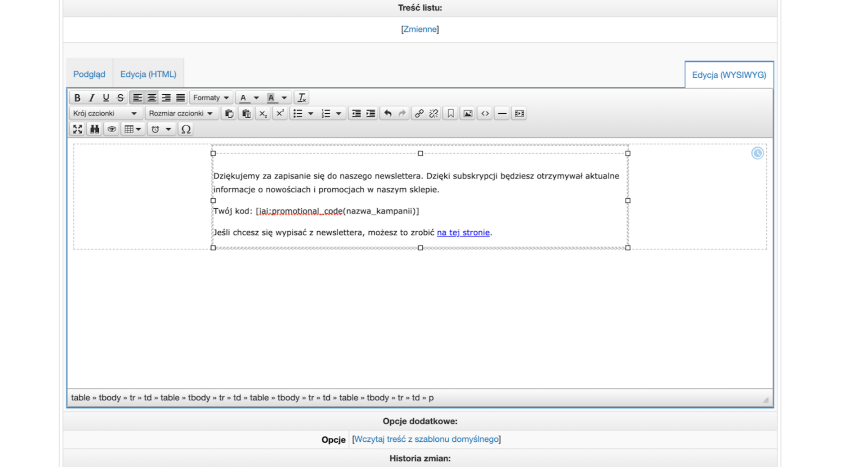
Task: Toggle bold formatting
Action: pos(77,98)
